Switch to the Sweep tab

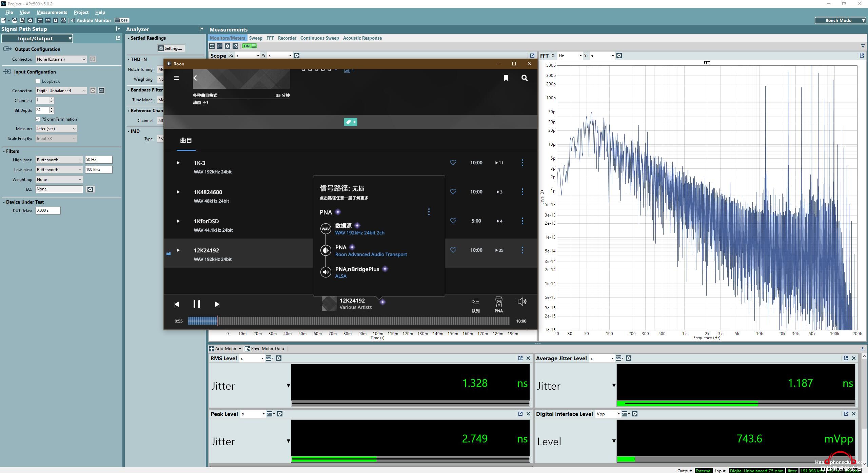click(256, 38)
